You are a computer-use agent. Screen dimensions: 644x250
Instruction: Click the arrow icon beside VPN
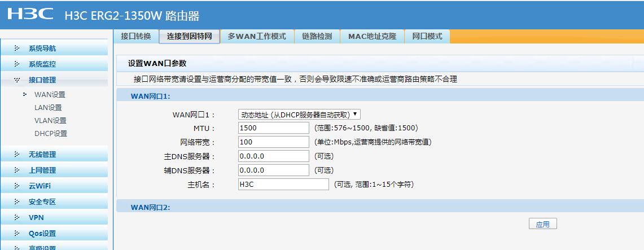[17, 218]
